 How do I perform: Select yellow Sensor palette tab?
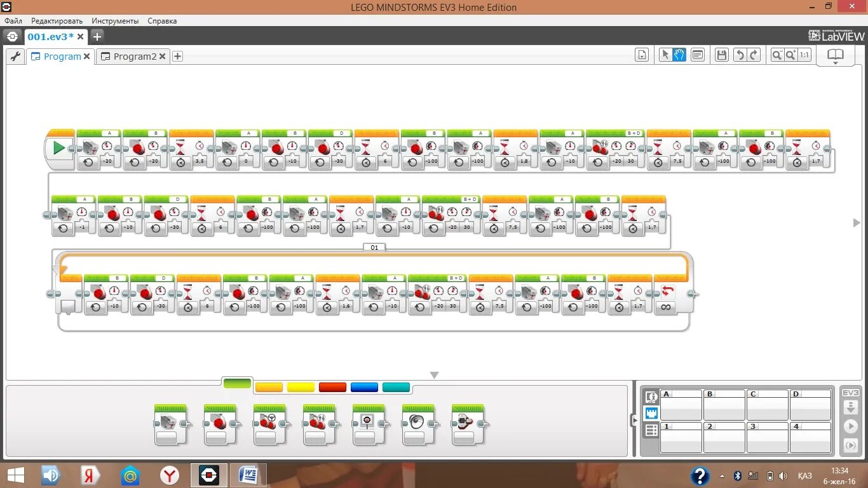pos(301,387)
